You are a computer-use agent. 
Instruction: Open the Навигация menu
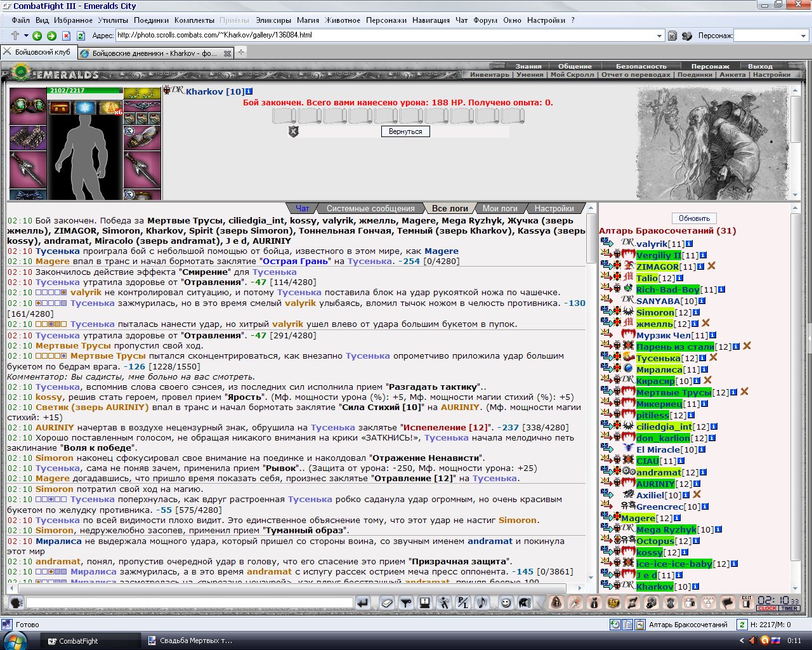tap(431, 20)
